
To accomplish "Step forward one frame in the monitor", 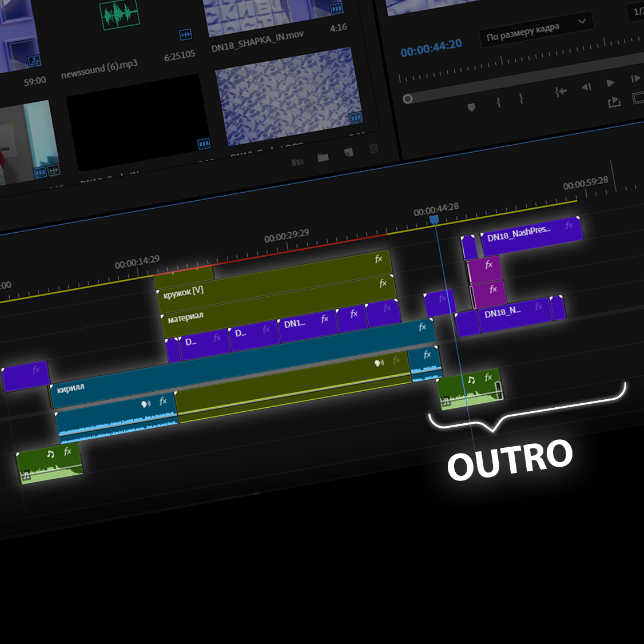I will point(635,79).
